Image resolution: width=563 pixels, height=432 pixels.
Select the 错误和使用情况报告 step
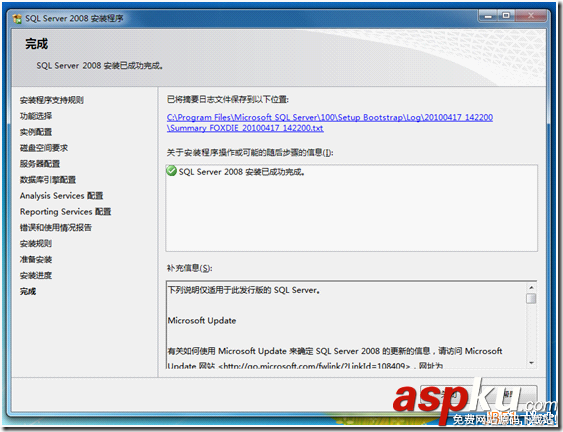pos(56,228)
